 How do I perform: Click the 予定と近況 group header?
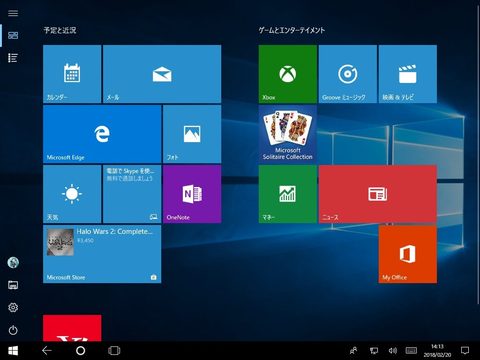[60, 30]
